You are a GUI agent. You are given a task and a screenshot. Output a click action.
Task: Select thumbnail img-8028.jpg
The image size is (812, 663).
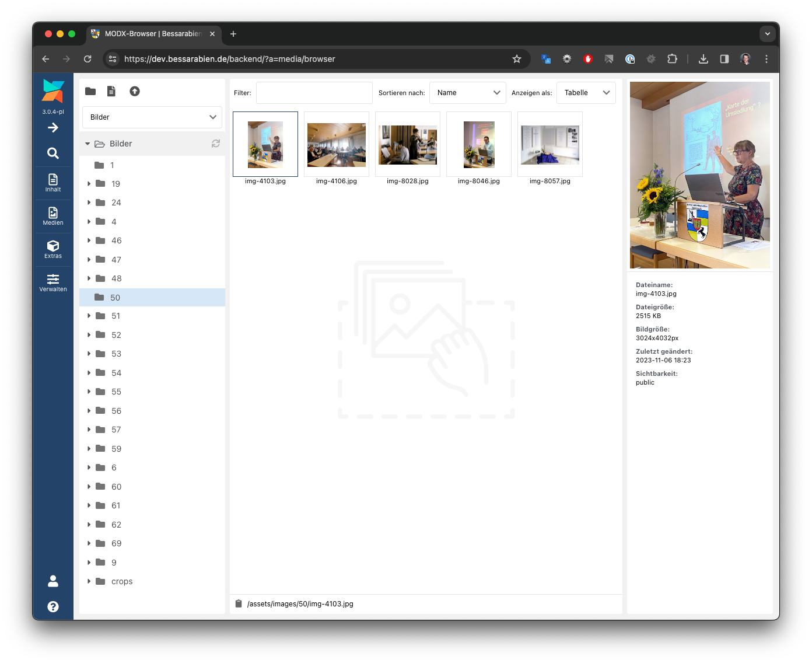tap(408, 145)
